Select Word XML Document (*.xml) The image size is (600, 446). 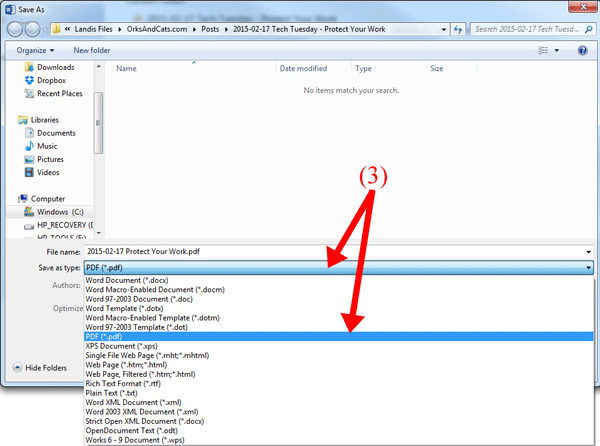coord(339,402)
